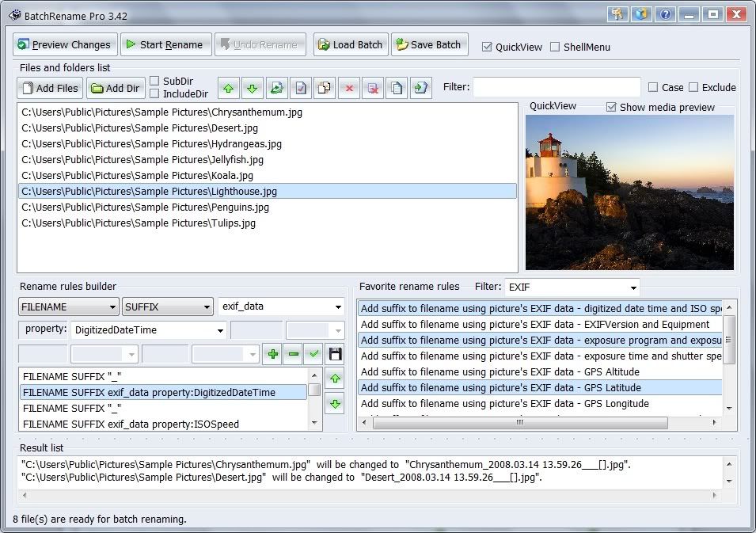Click the green plus add rule icon
The image size is (756, 533).
pos(273,353)
